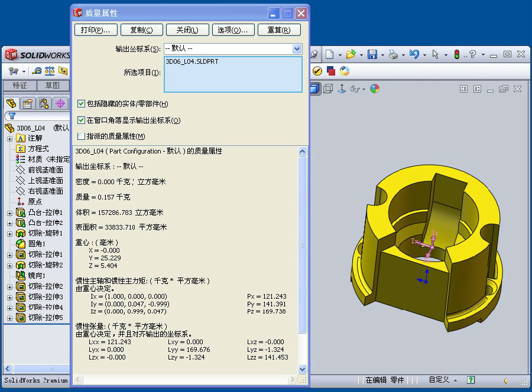Switch to the 草图 tab
Screen dimensions: 532x392
pyautogui.click(x=53, y=86)
